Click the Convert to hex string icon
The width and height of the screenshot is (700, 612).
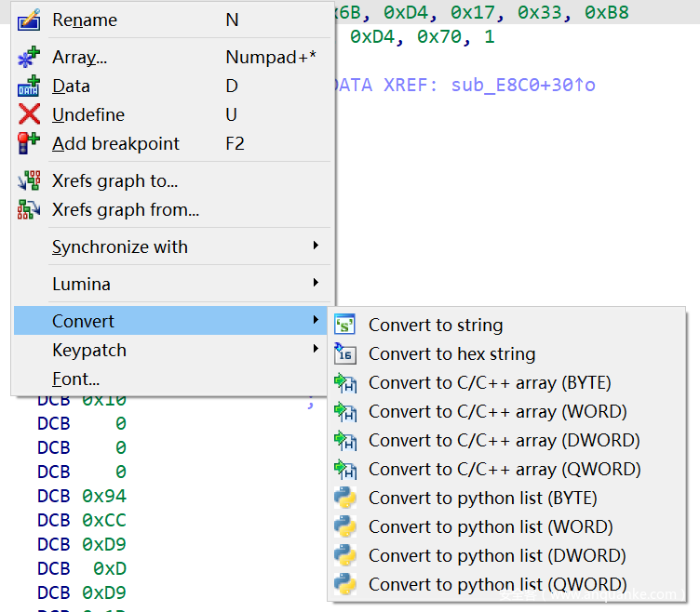click(x=345, y=354)
